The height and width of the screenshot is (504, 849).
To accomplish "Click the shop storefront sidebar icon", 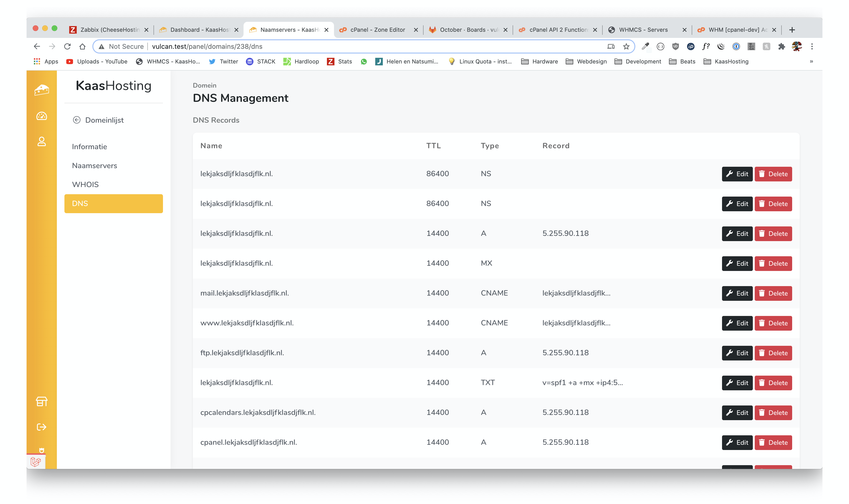I will (x=41, y=401).
